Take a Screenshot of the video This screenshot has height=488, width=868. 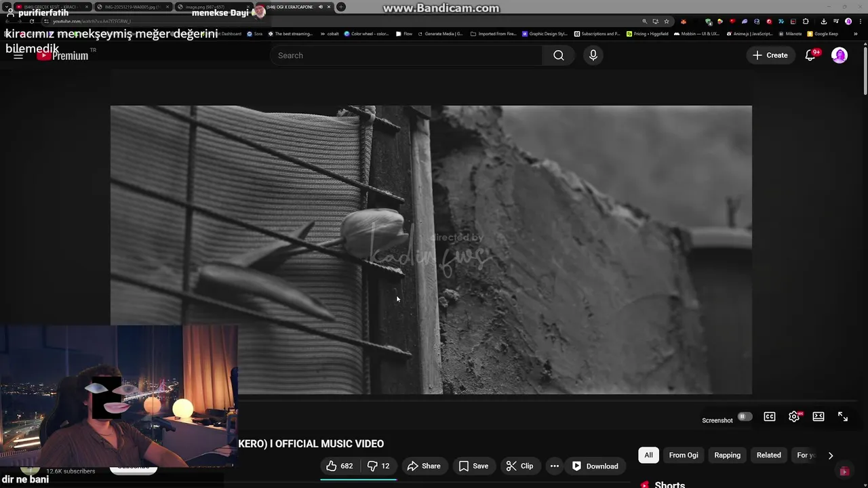pos(717,420)
